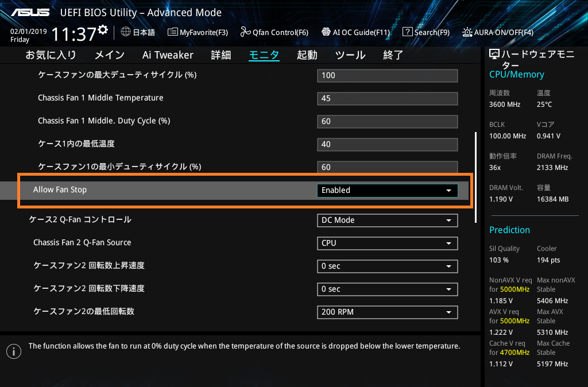The height and width of the screenshot is (387, 588).
Task: Click the CPU/Memory heading
Action: pyautogui.click(x=517, y=74)
